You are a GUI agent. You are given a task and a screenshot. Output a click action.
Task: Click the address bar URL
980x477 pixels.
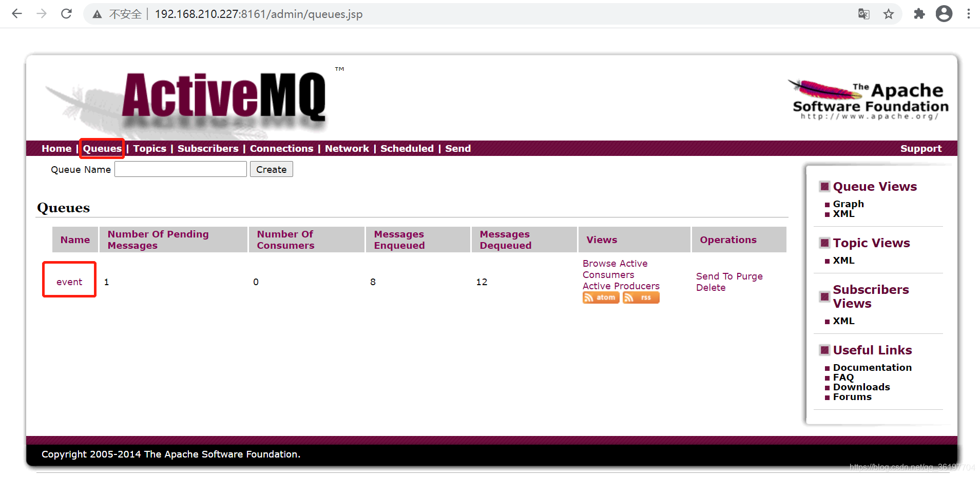259,14
